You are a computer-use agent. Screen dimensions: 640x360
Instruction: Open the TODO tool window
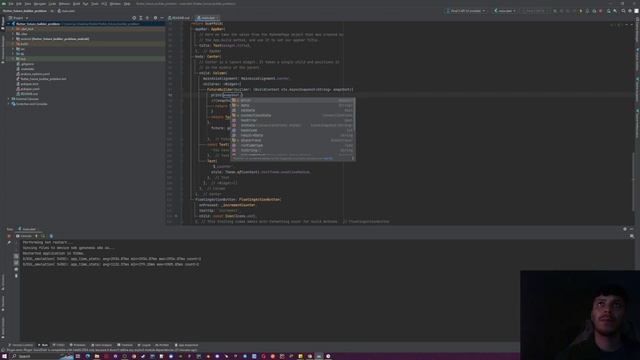click(x=60, y=345)
